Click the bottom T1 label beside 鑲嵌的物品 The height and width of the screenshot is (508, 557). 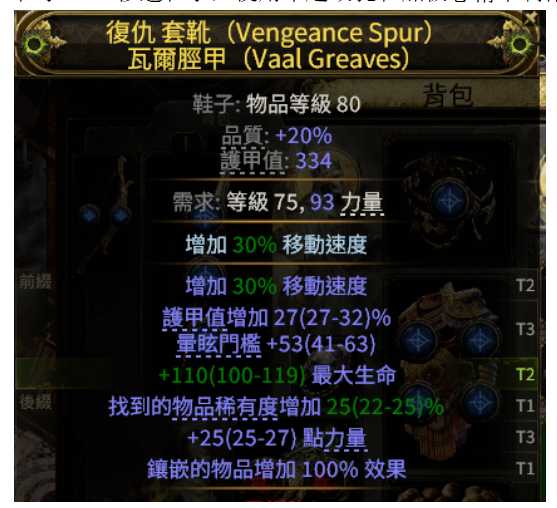pos(525,469)
